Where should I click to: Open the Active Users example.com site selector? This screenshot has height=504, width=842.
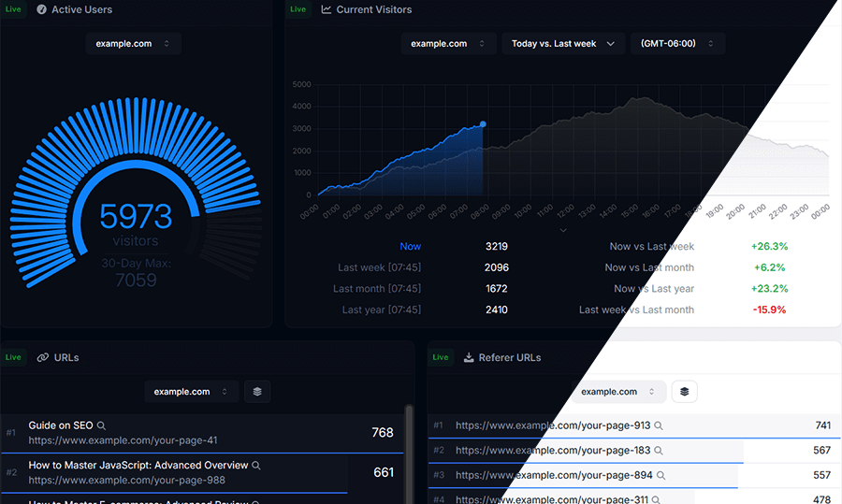pyautogui.click(x=133, y=43)
